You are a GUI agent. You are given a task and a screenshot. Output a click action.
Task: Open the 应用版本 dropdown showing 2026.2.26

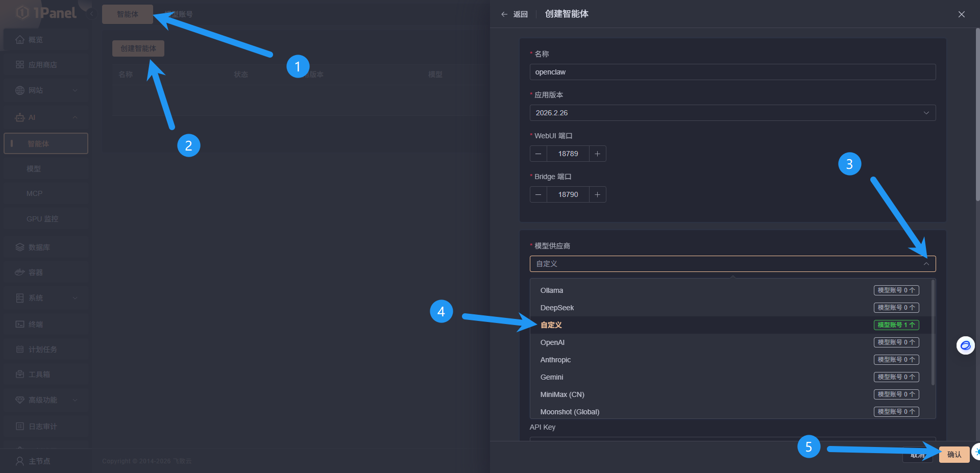732,113
